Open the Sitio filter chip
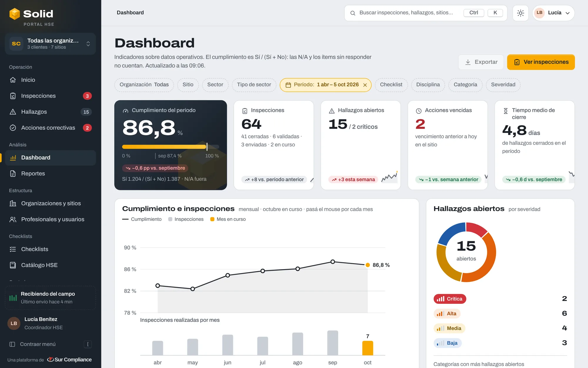Image resolution: width=588 pixels, height=368 pixels. (188, 85)
